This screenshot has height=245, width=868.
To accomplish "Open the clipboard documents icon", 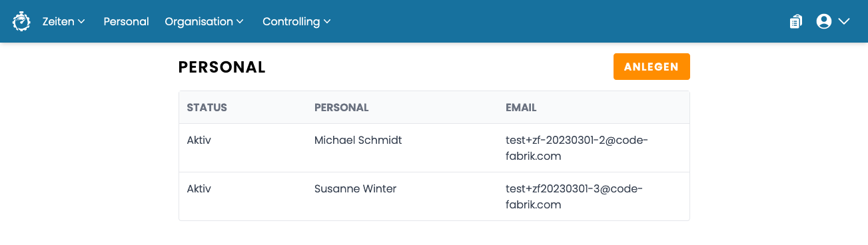I will 796,21.
